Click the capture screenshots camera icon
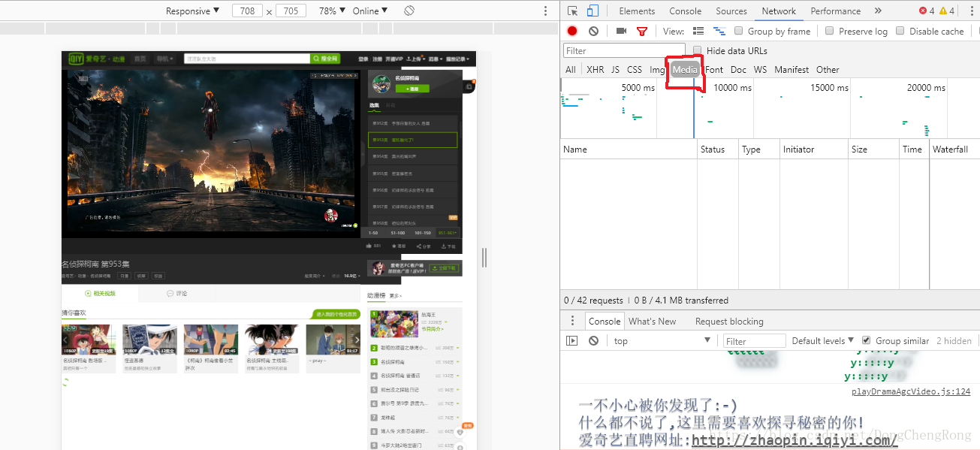 click(x=621, y=32)
